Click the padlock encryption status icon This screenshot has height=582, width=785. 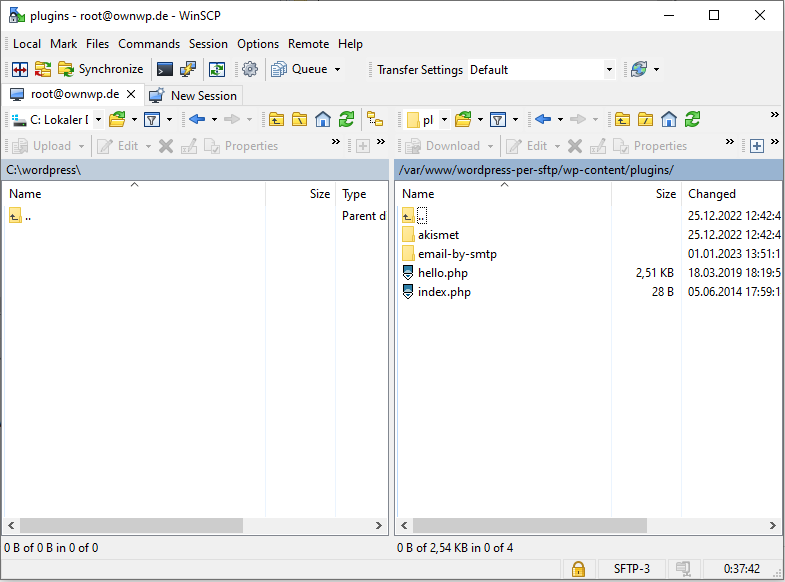pyautogui.click(x=578, y=569)
